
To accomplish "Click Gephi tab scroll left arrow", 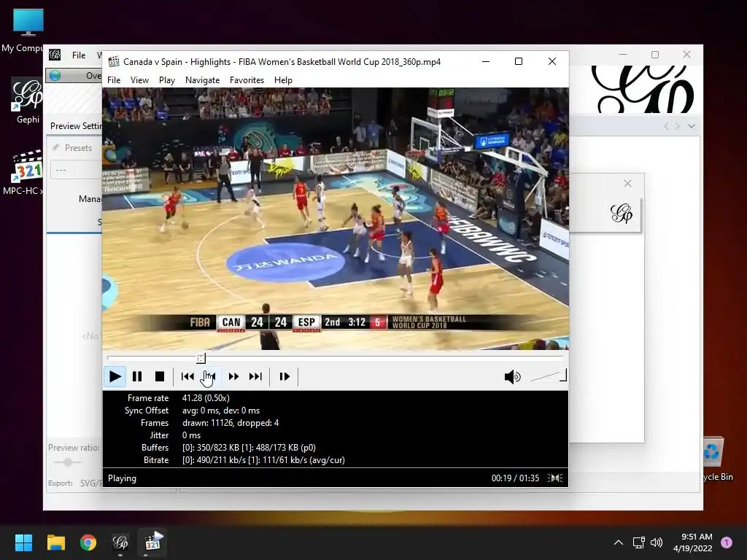I will coord(666,126).
